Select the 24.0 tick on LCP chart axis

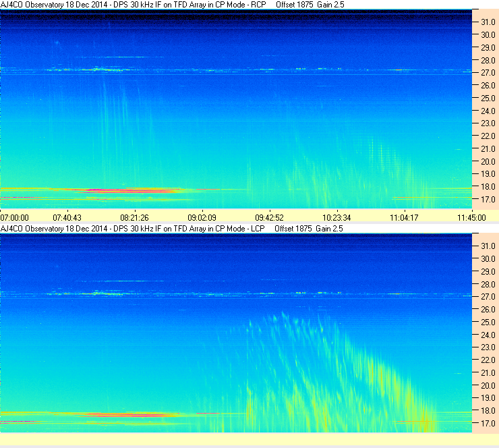pos(488,335)
